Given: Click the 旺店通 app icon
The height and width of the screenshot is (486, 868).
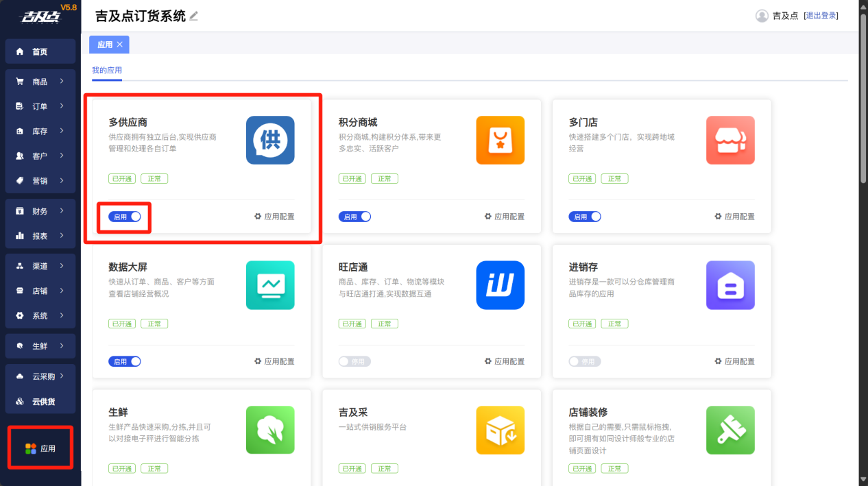Looking at the screenshot, I should [500, 285].
